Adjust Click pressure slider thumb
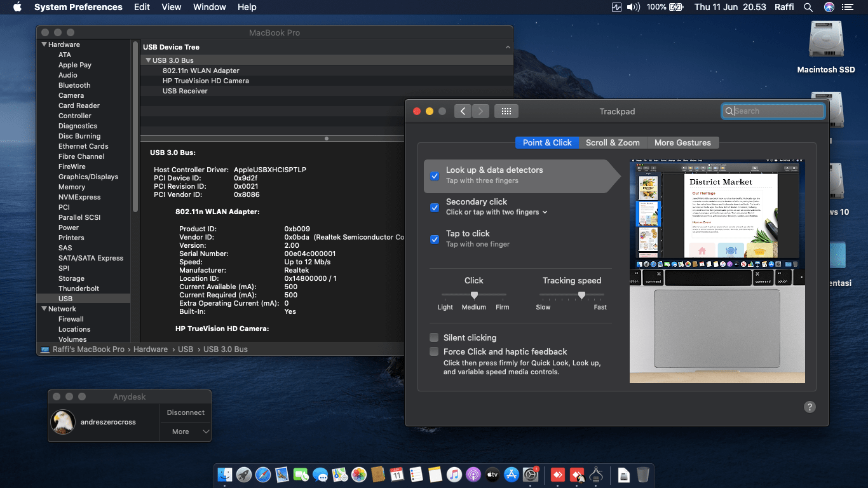This screenshot has height=488, width=868. tap(474, 295)
